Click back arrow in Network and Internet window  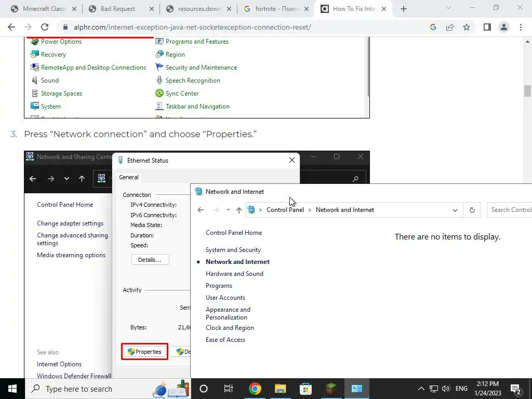pos(201,210)
